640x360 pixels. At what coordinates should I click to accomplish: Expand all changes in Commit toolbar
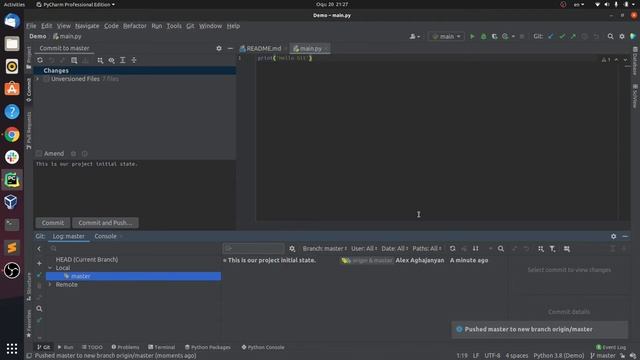click(122, 60)
